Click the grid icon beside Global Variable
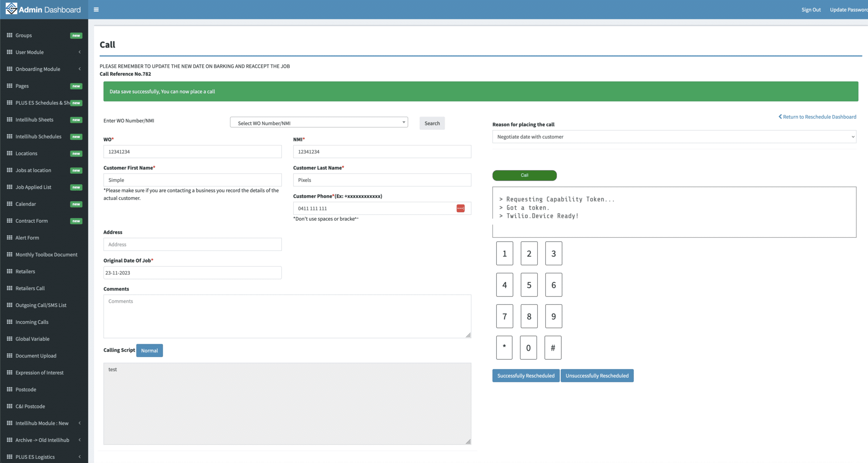The image size is (868, 463). point(9,339)
